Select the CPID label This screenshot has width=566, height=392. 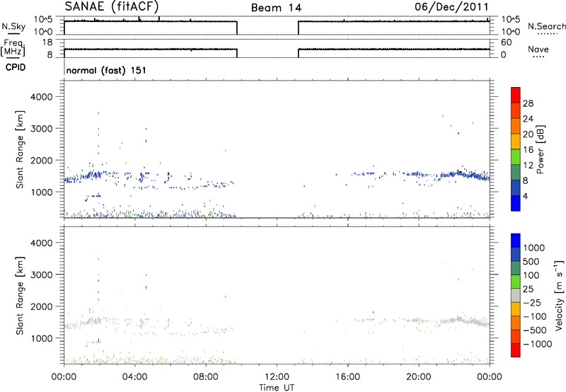point(16,67)
